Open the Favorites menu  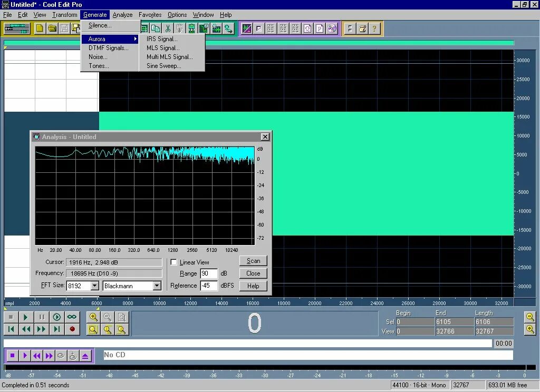click(x=150, y=15)
